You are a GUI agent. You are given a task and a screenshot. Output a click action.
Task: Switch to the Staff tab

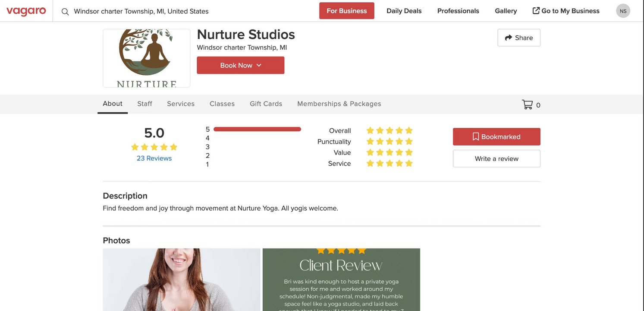[x=145, y=104]
